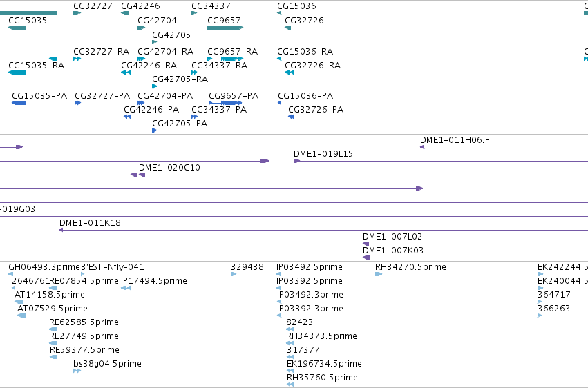The height and width of the screenshot is (388, 588).
Task: Click the CG15035-PA protein bar
Action: click(19, 103)
